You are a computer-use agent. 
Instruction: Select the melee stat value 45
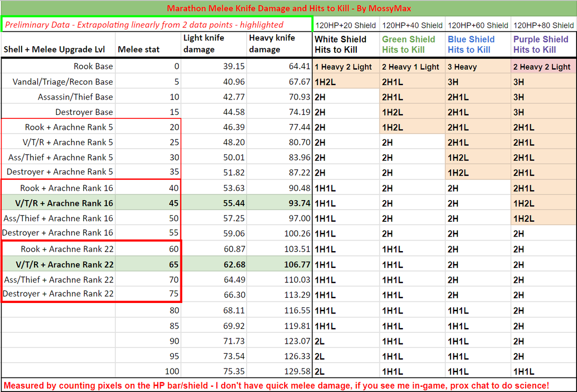(149, 203)
